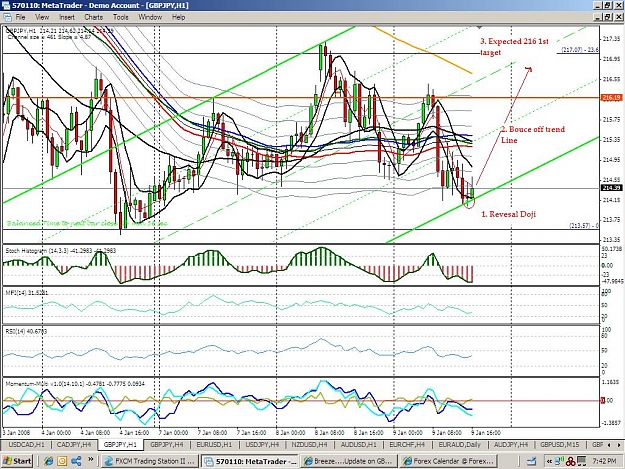Launch Internet Explorer from the quick launch bar
625x469 pixels.
[49, 461]
